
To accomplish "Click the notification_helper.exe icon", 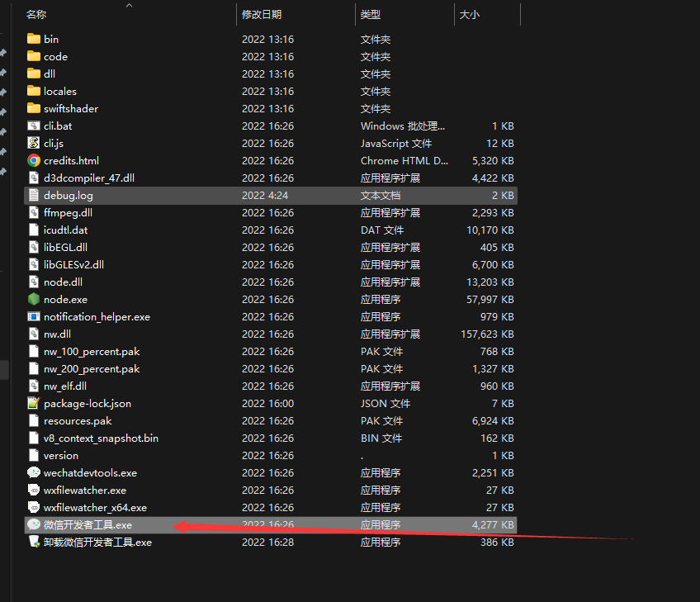I will pyautogui.click(x=34, y=316).
